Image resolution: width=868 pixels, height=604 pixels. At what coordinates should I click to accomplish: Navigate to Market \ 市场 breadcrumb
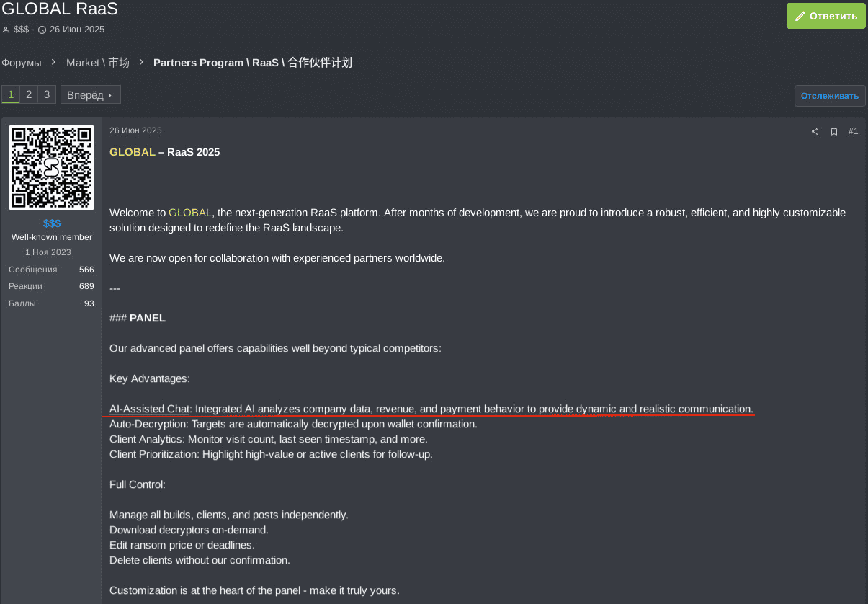click(98, 63)
